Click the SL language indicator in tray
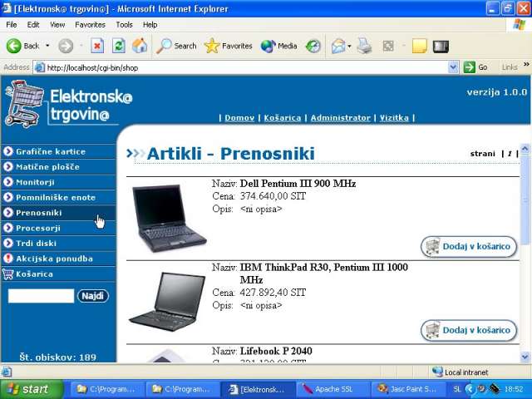532x399 pixels. [x=457, y=389]
